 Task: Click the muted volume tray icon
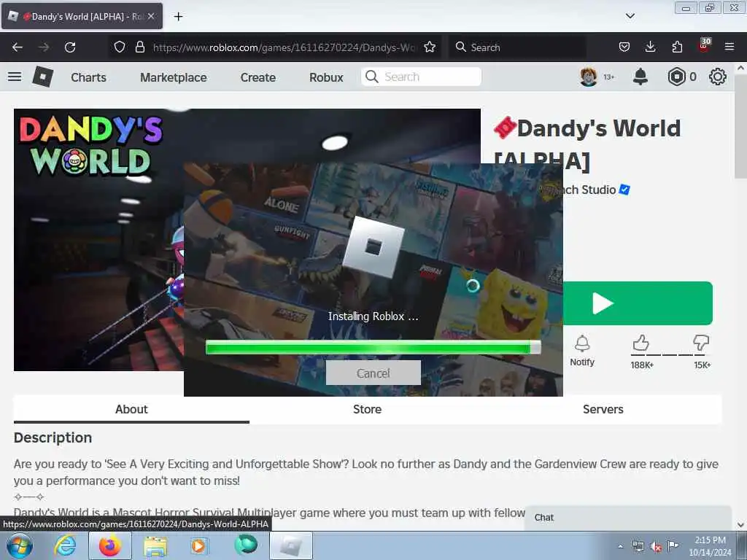click(x=656, y=546)
